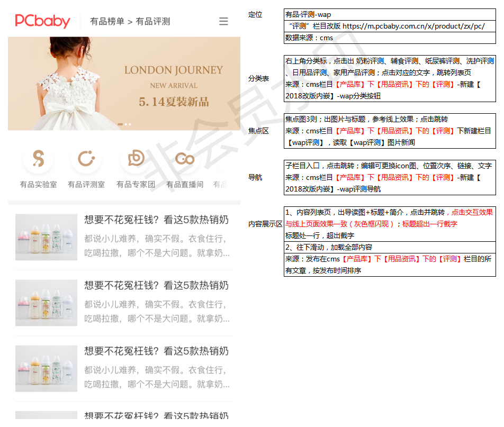Open the first article's baby bottle thumbnail
The image size is (504, 427).
[x=46, y=237]
